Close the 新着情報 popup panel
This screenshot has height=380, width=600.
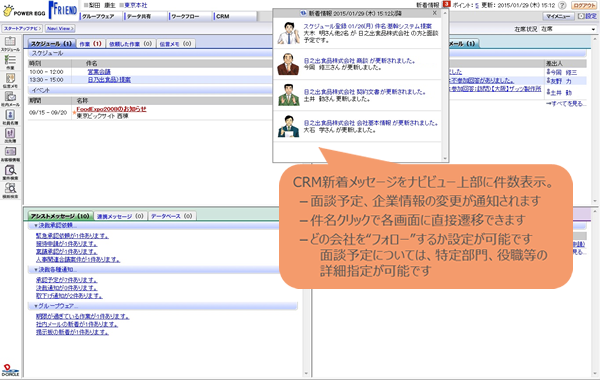(x=435, y=13)
